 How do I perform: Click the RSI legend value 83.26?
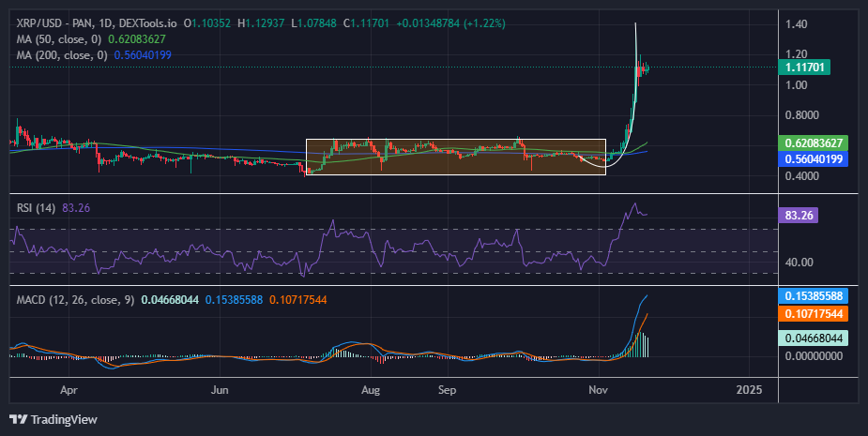click(76, 208)
